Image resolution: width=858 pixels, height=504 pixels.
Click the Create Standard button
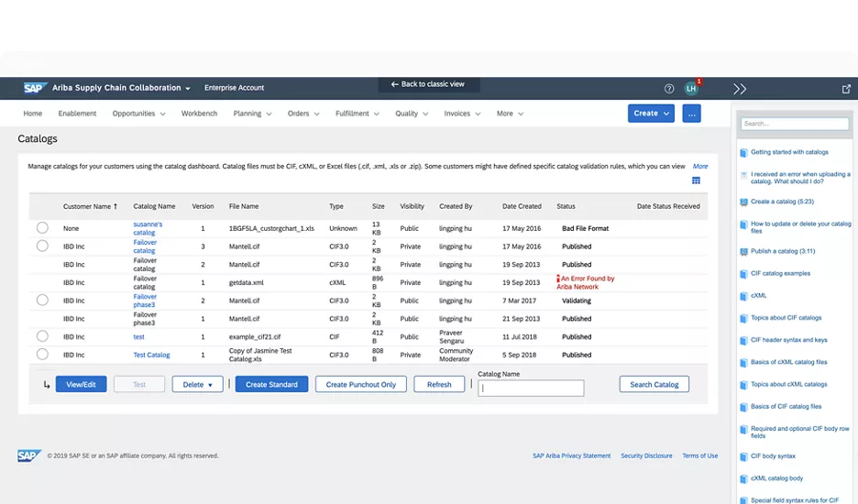pyautogui.click(x=271, y=385)
